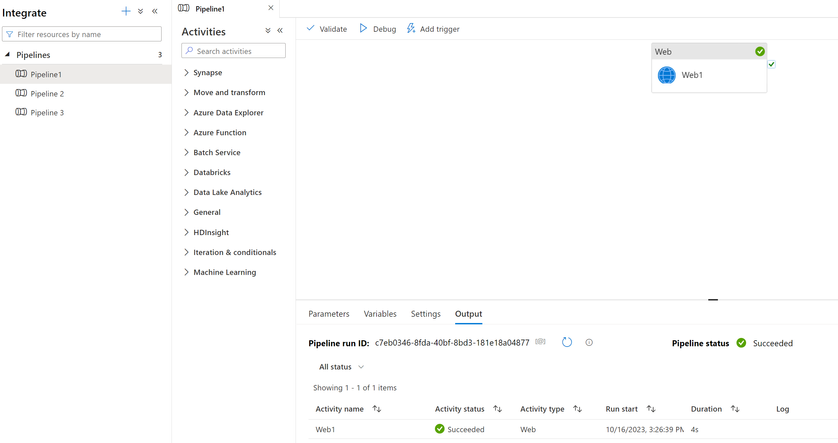
Task: Click the pipeline run ID value
Action: [x=452, y=343]
